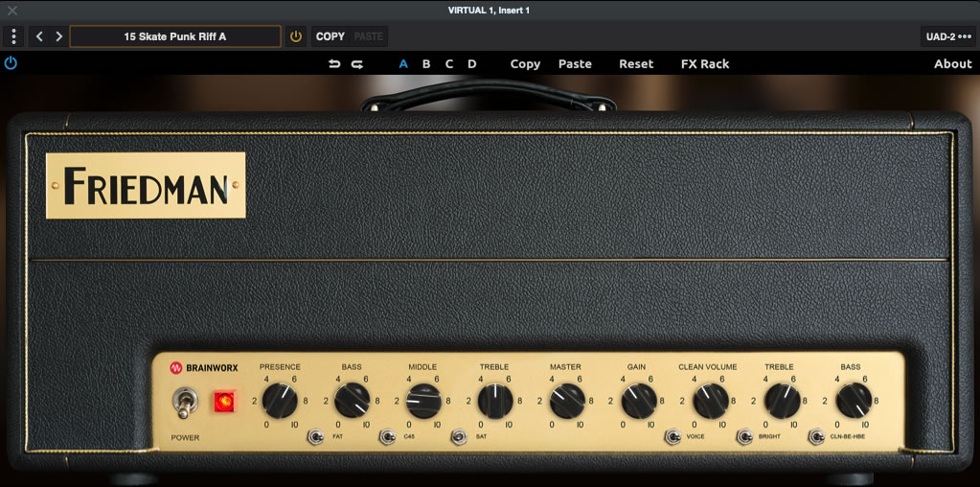Adjust the PRESENCE knob
This screenshot has height=487, width=980.
(280, 401)
